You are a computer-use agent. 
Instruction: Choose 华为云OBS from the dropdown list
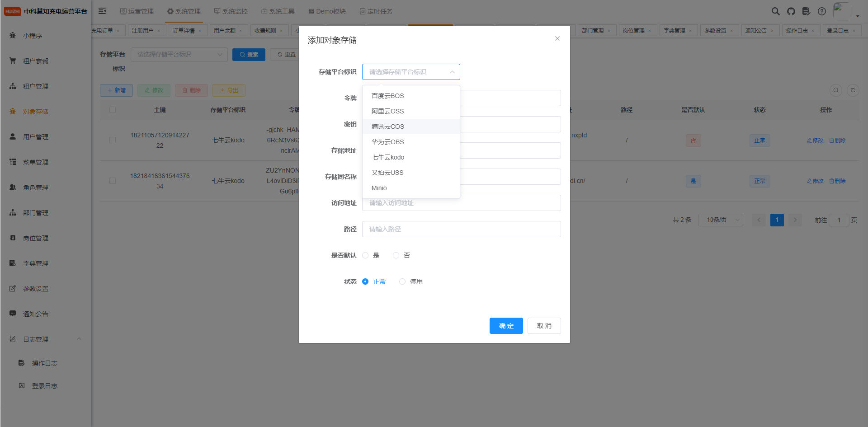tap(411, 142)
